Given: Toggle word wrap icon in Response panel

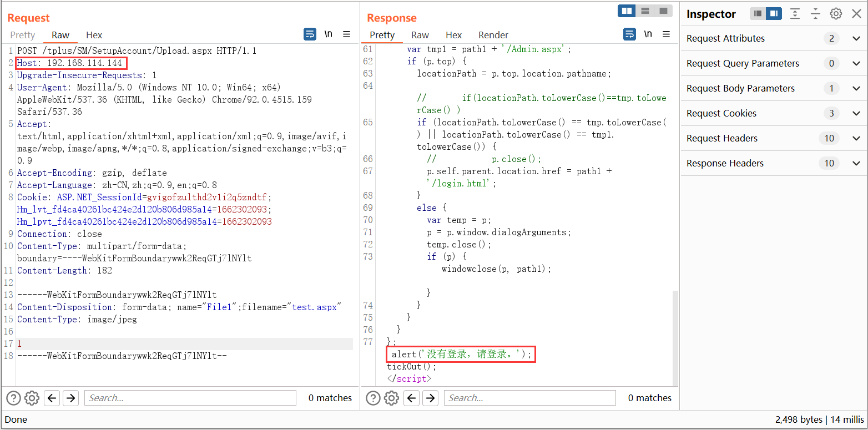Looking at the screenshot, I should tap(629, 34).
